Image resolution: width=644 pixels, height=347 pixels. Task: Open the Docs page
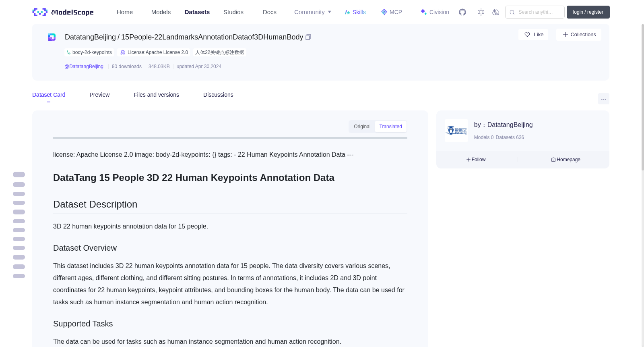tap(270, 12)
